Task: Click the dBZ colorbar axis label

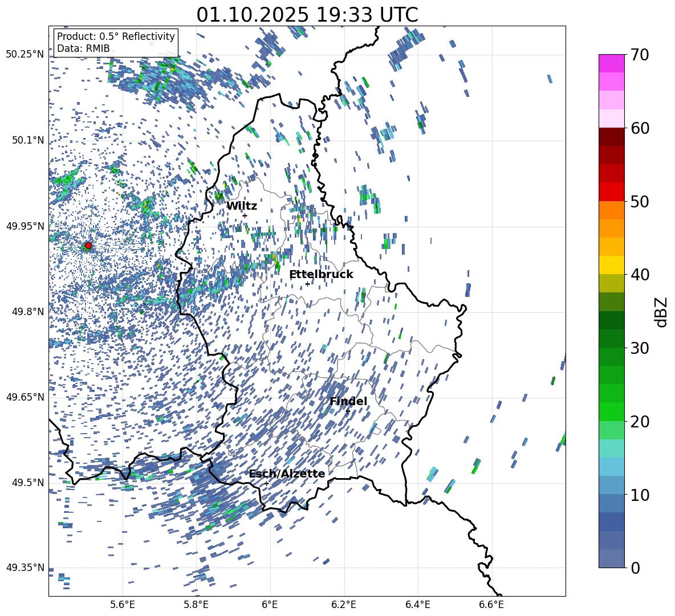Action: point(661,312)
